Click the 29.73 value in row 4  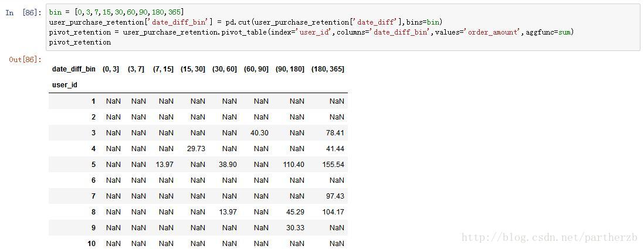pos(196,149)
